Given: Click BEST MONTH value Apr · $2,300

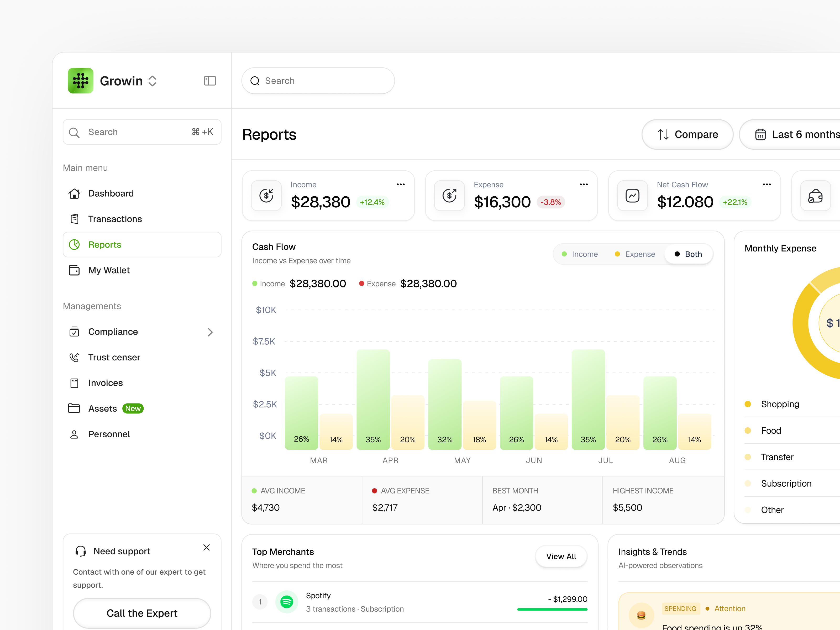Looking at the screenshot, I should 517,508.
